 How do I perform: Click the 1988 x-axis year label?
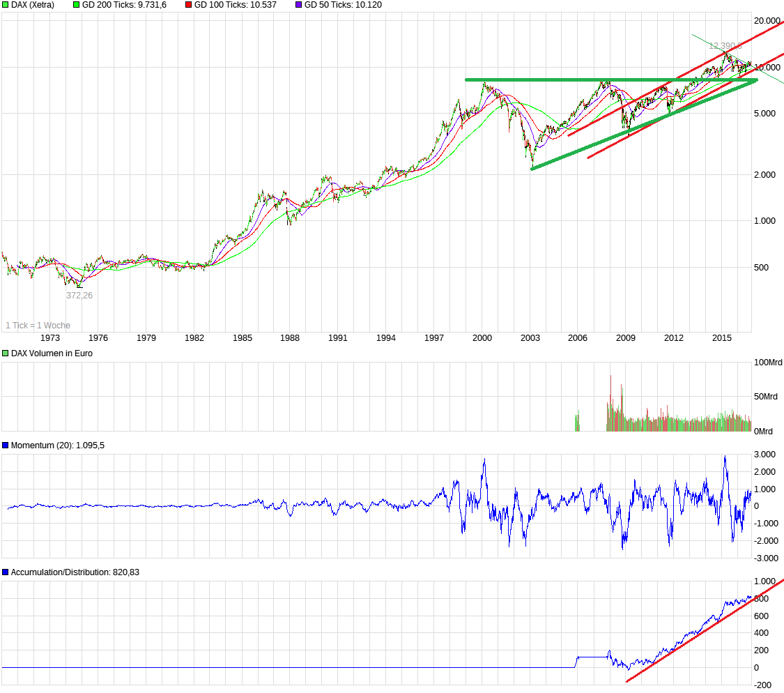pos(289,337)
